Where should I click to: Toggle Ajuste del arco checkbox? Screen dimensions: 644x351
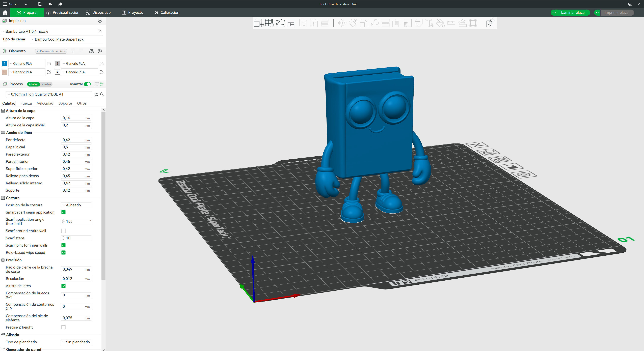64,286
